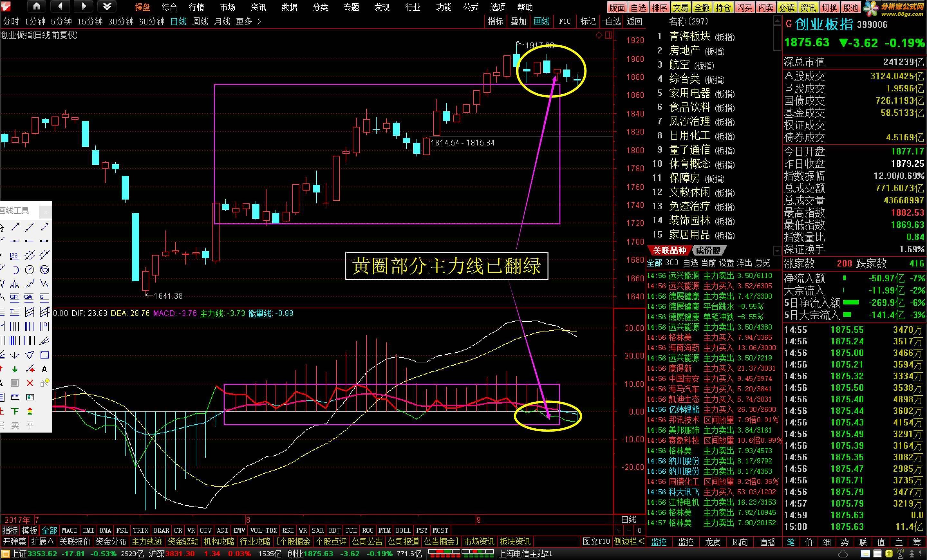Viewport: 927px width, 560px height.
Task: Zoom out chart with − button
Action: click(x=629, y=531)
